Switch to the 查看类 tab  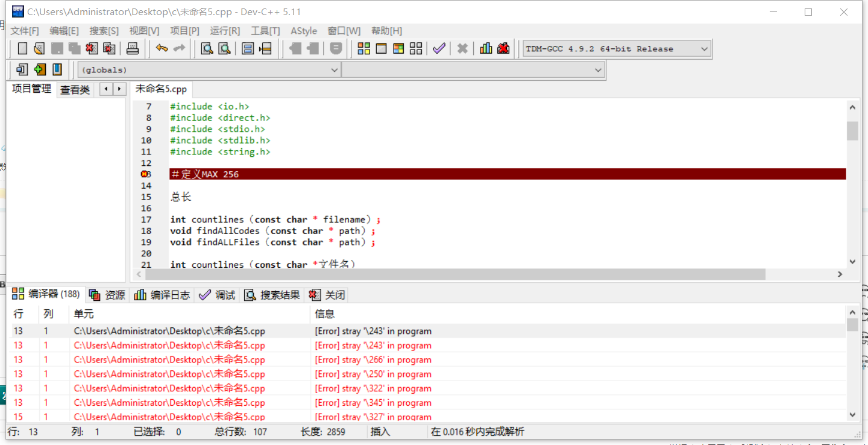[75, 90]
